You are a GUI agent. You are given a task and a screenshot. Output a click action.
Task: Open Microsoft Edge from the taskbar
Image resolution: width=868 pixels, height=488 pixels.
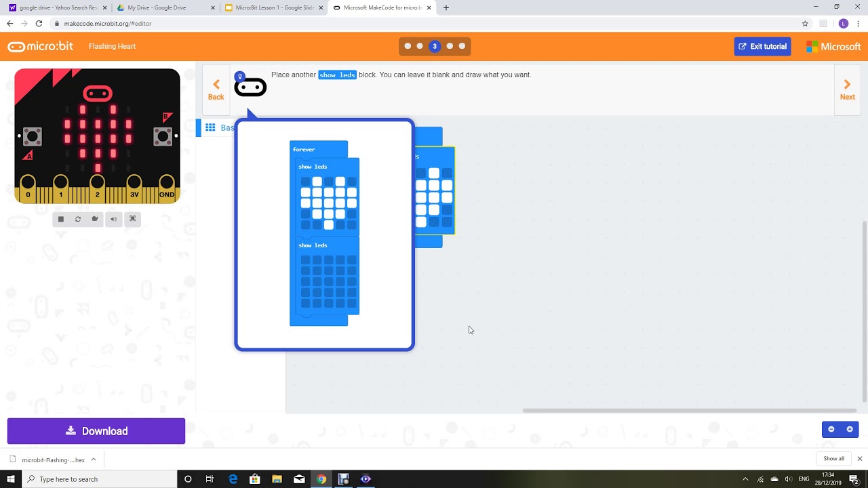point(233,479)
